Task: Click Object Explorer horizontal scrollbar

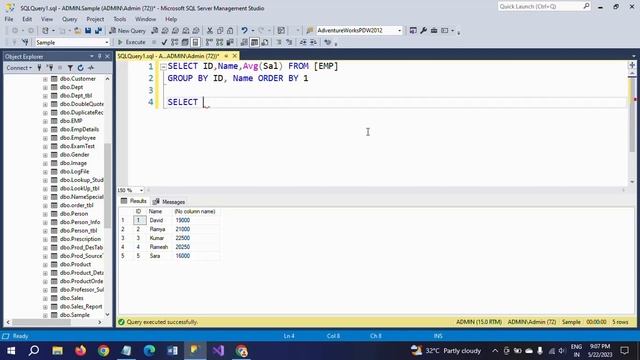Action: (x=41, y=322)
